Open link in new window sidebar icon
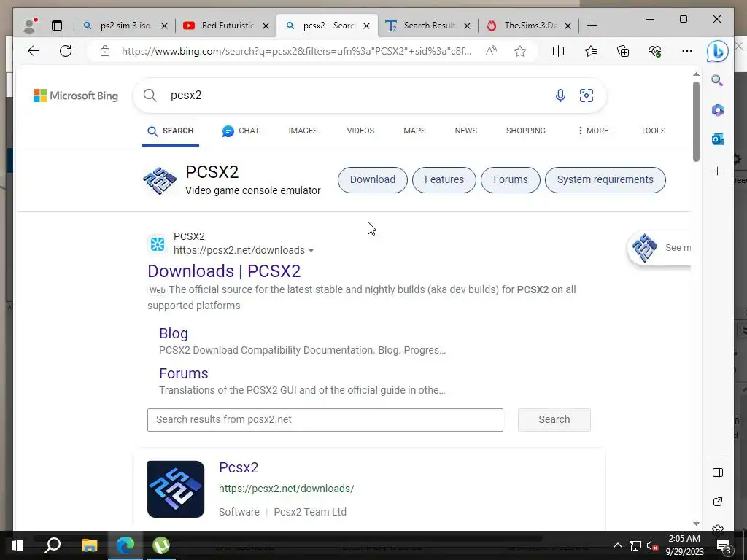Viewport: 747px width, 560px height. [718, 502]
